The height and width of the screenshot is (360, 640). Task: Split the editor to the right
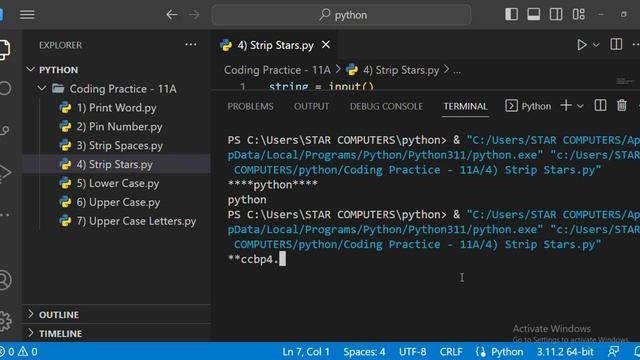(616, 44)
